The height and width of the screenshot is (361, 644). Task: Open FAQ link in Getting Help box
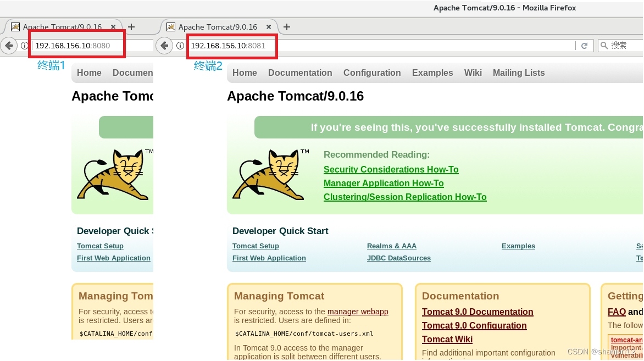click(x=617, y=312)
